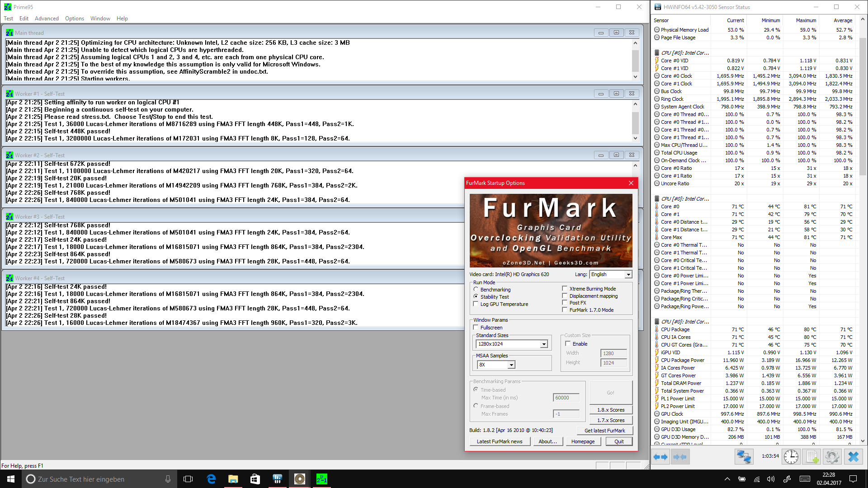Enable Log GPU Temperature checkbox
Viewport: 868px width, 488px height.
[x=476, y=304]
